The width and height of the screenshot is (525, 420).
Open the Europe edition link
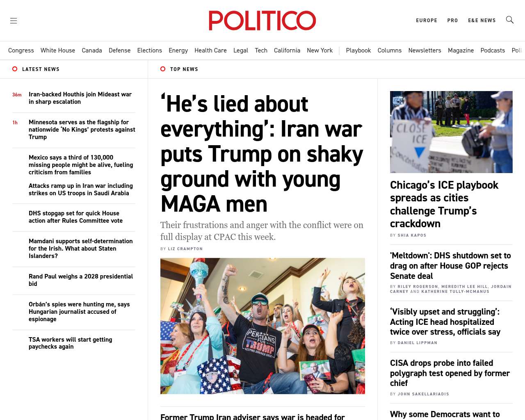pos(427,21)
